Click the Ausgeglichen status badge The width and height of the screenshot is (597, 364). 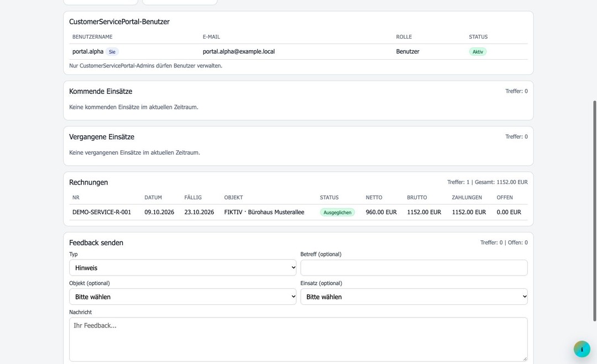pos(337,212)
